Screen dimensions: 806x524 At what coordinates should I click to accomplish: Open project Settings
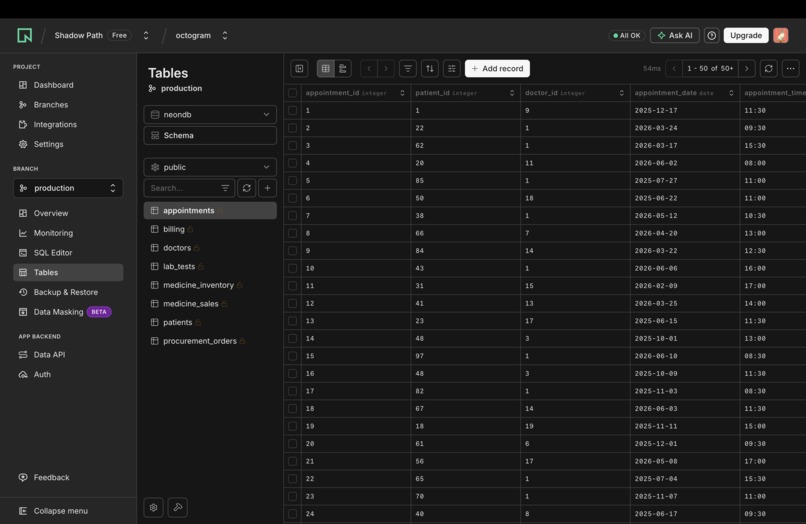click(x=68, y=144)
